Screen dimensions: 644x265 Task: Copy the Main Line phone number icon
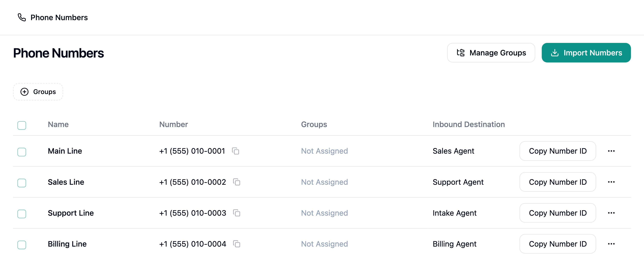[235, 151]
